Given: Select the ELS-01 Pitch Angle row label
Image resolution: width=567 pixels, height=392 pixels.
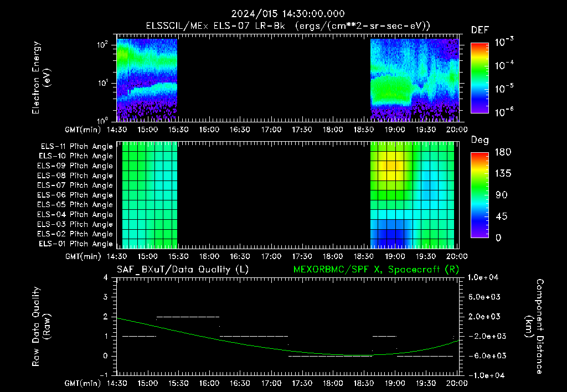Looking at the screenshot, I should pyautogui.click(x=76, y=244).
